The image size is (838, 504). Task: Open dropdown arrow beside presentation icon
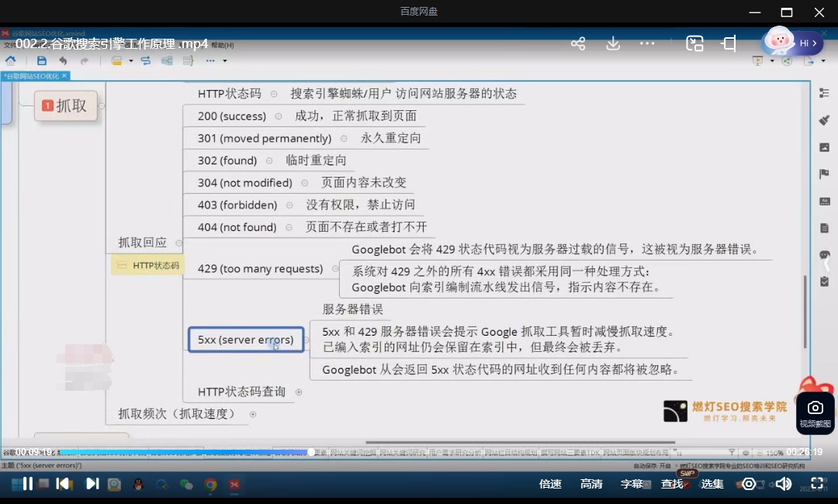pos(772,60)
